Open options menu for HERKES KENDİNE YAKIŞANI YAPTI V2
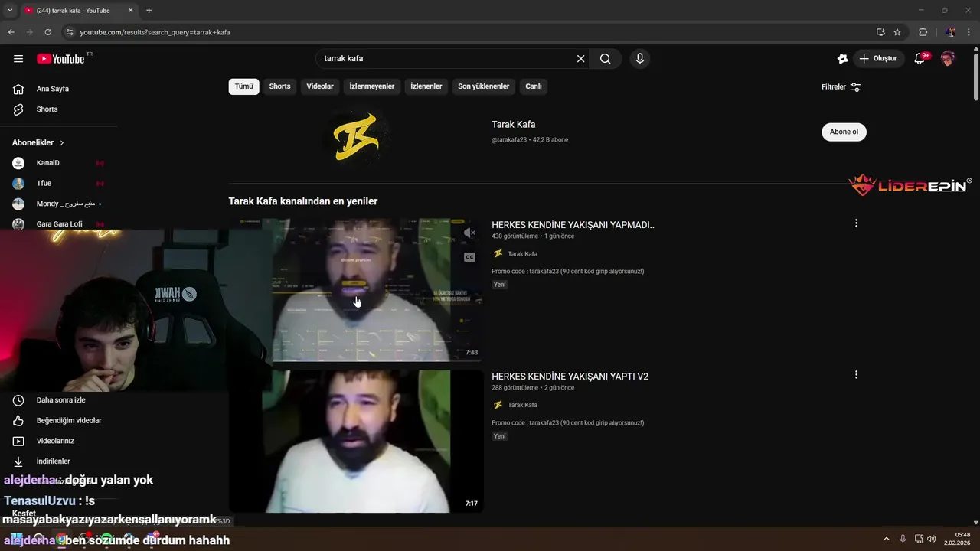 click(856, 375)
